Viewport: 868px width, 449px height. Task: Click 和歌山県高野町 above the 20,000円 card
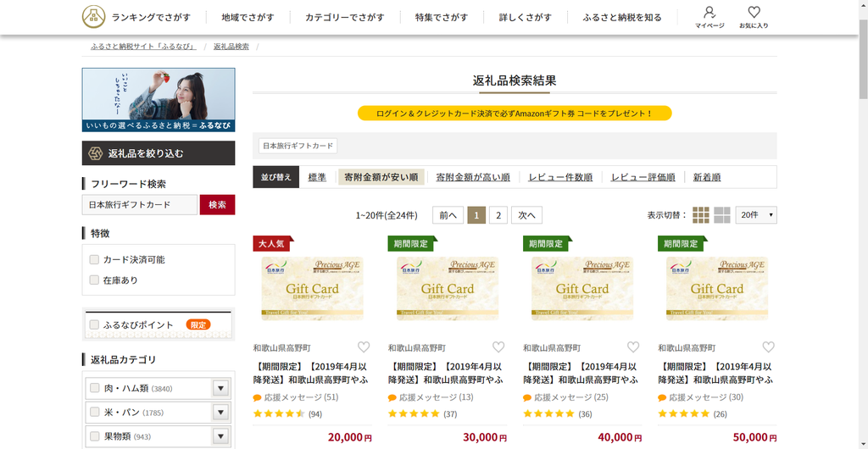click(x=281, y=348)
